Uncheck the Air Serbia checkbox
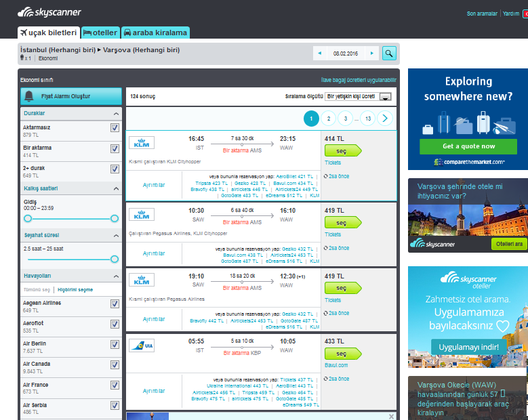 [x=115, y=406]
